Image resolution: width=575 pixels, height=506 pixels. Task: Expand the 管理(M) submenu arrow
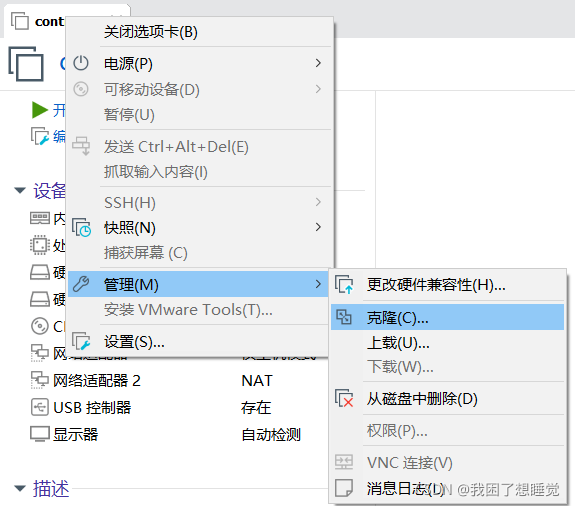[318, 284]
